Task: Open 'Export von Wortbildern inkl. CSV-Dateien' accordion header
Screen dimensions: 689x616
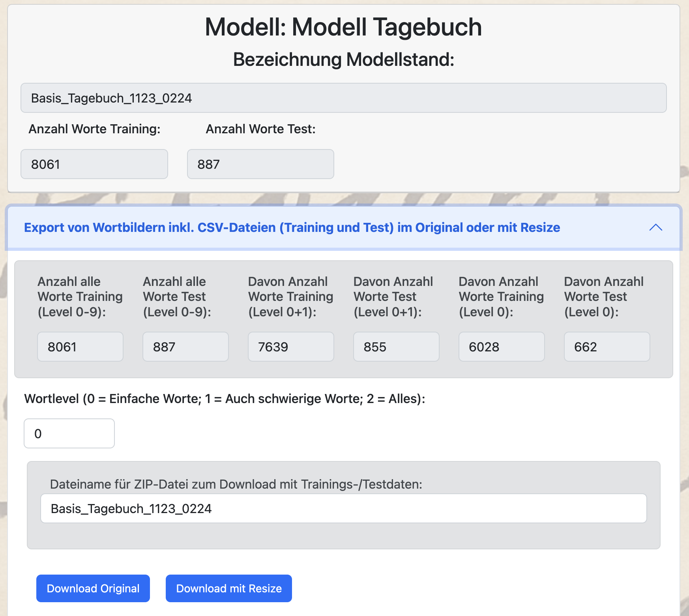Action: coord(344,228)
